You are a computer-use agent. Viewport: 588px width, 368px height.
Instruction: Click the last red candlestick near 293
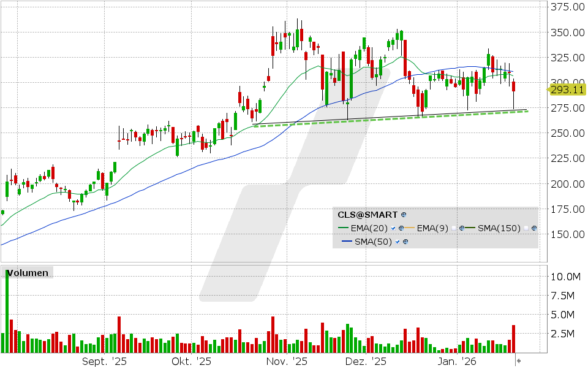click(x=514, y=86)
